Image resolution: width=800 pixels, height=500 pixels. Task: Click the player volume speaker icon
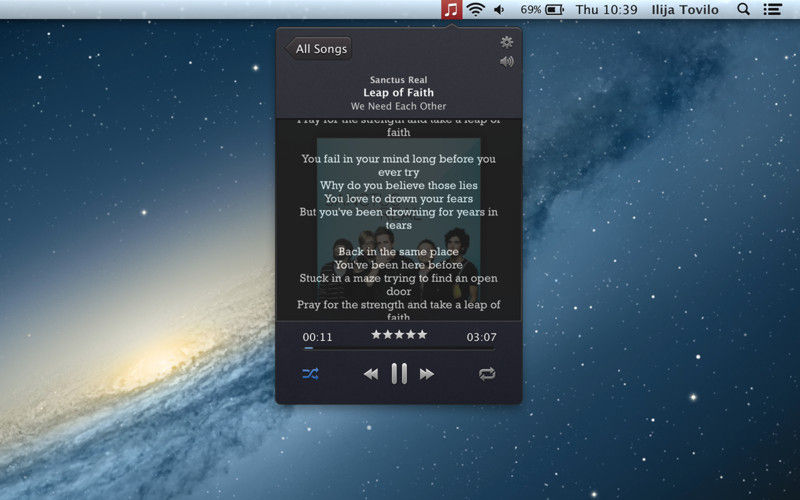pos(507,62)
